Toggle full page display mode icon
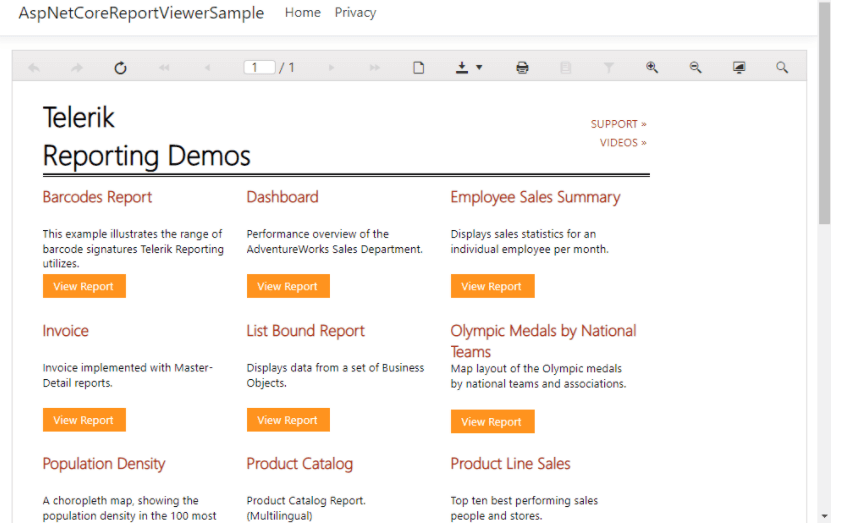848x526 pixels. coord(739,68)
